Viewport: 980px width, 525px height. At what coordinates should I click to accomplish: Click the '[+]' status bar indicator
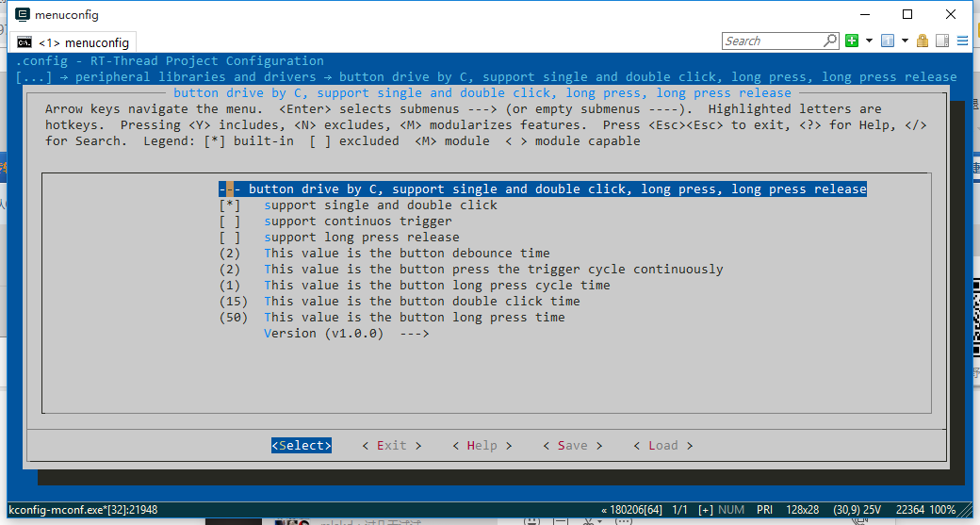pos(706,510)
